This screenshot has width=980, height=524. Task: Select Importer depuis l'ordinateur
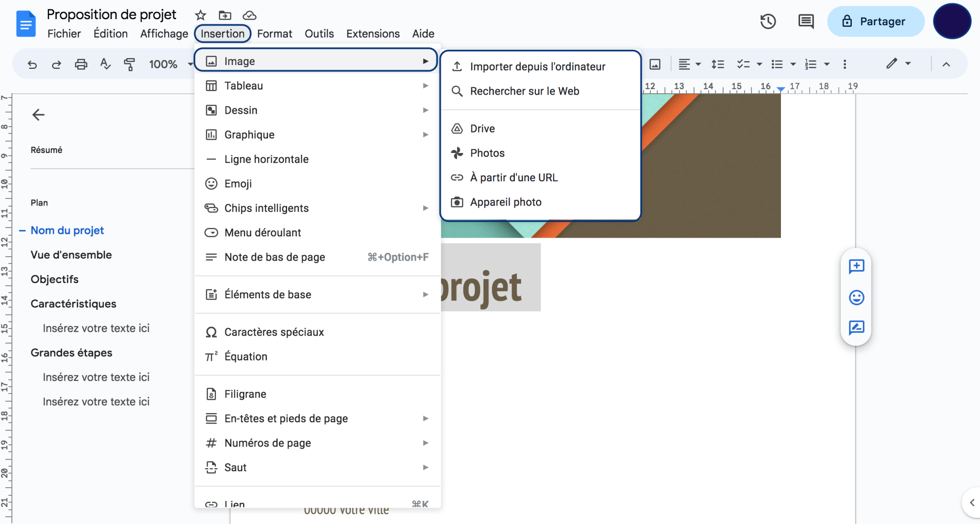pos(540,66)
